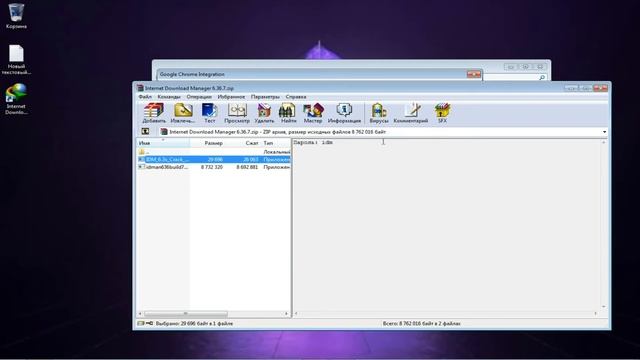This screenshot has height=360, width=640.
Task: Open Корзина (Recycle Bin) on desktop
Action: [16, 16]
